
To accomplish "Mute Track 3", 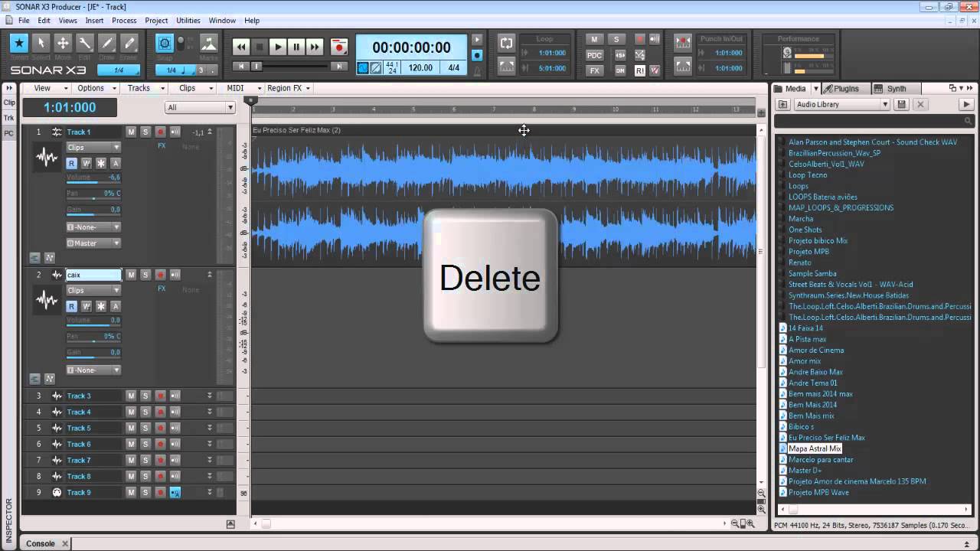I will click(x=131, y=396).
